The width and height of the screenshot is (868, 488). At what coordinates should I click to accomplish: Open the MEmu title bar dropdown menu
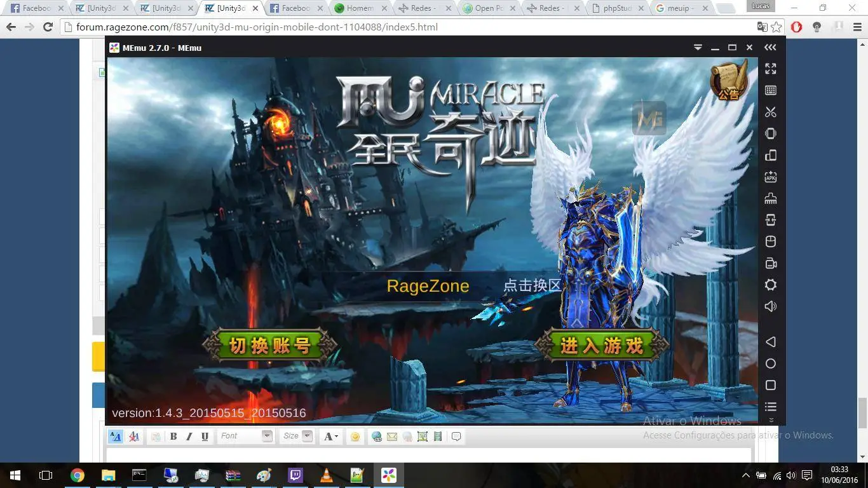point(698,48)
